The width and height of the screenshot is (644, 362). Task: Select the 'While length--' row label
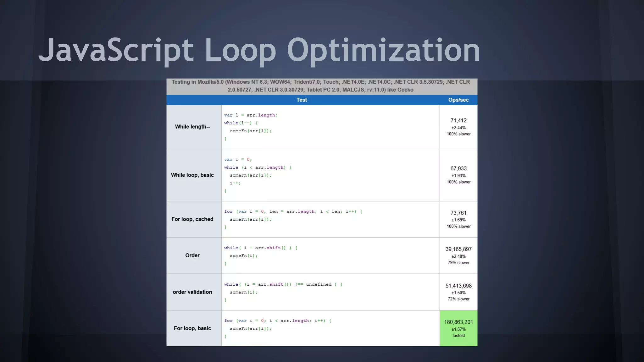tap(192, 127)
